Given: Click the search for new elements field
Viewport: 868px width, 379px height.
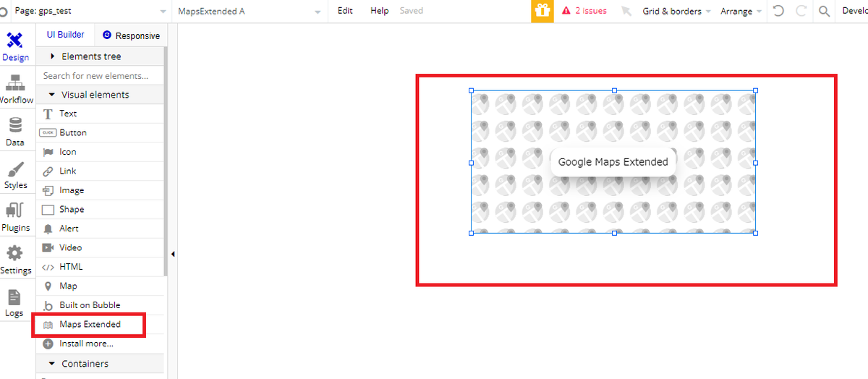Looking at the screenshot, I should click(100, 76).
